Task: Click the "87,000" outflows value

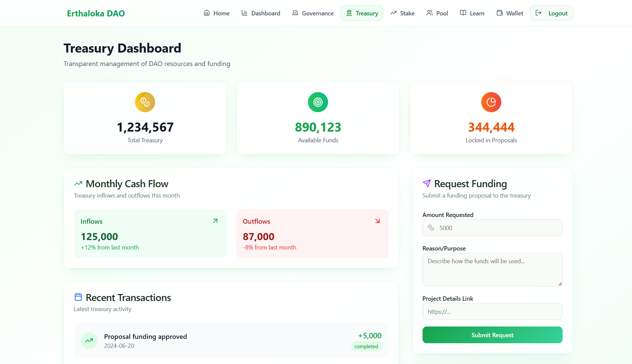Action: point(259,237)
